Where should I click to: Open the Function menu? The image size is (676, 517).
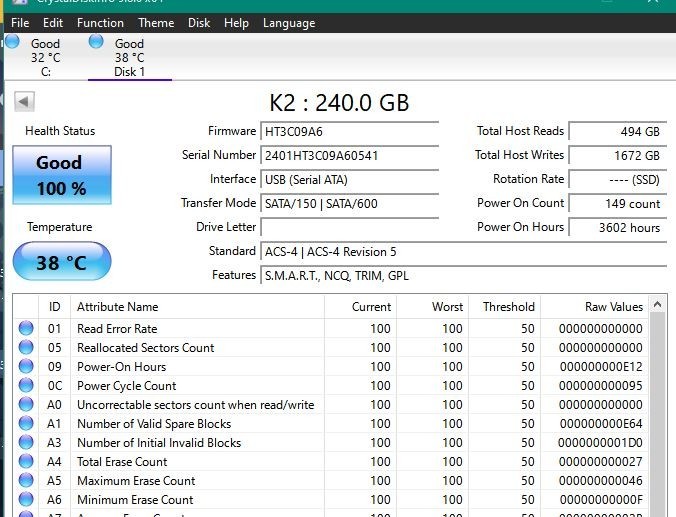[x=100, y=23]
